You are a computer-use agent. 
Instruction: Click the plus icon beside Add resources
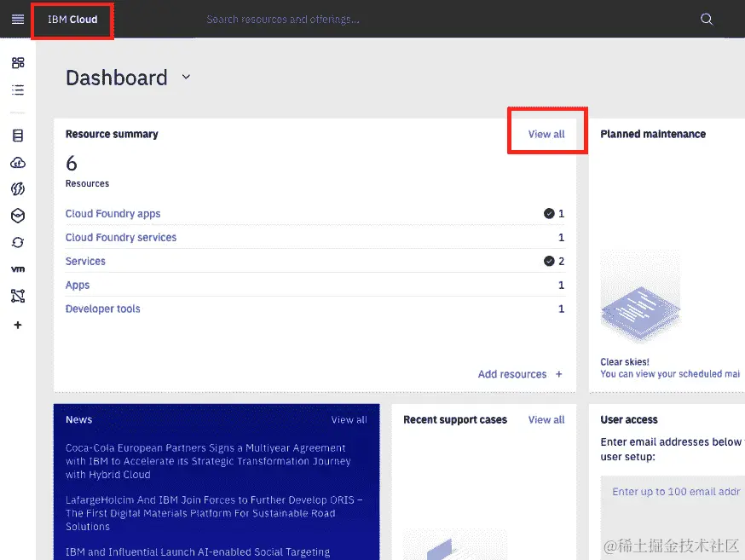(x=559, y=374)
